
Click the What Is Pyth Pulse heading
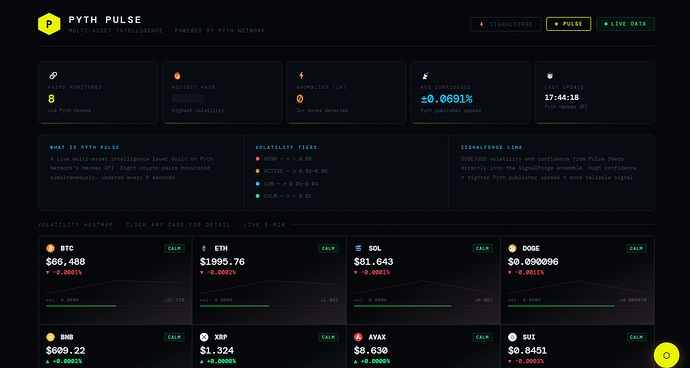click(84, 147)
